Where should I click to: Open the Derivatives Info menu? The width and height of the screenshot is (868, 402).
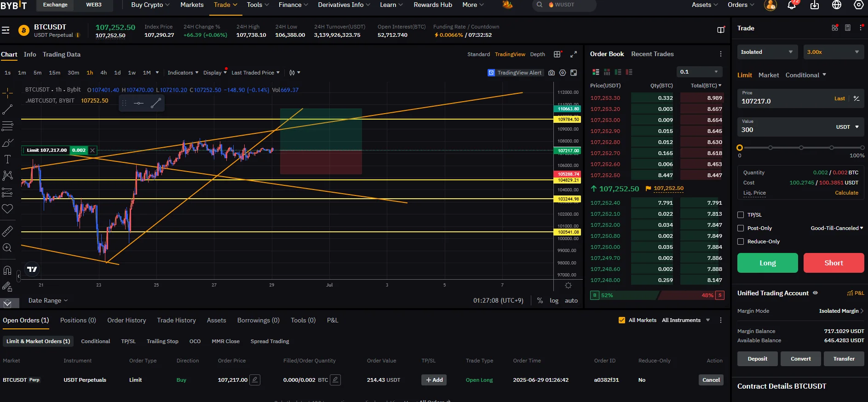[344, 5]
